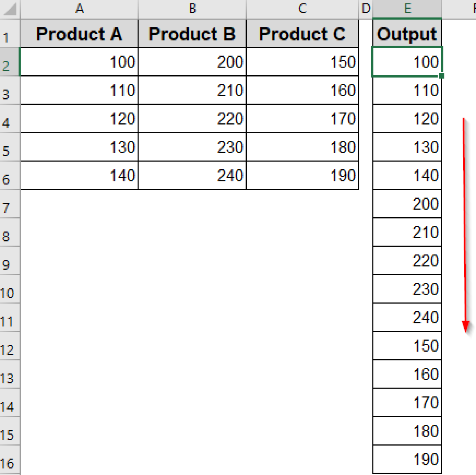The image size is (476, 475).
Task: Select column header C
Action: tap(302, 8)
